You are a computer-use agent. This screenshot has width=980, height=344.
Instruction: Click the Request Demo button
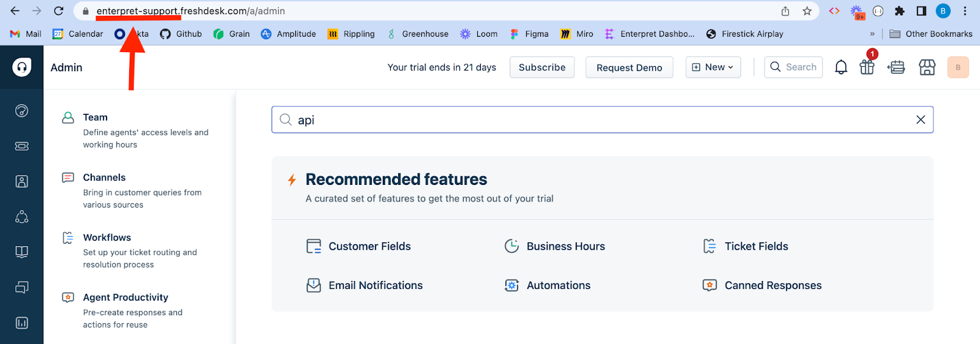click(x=629, y=67)
